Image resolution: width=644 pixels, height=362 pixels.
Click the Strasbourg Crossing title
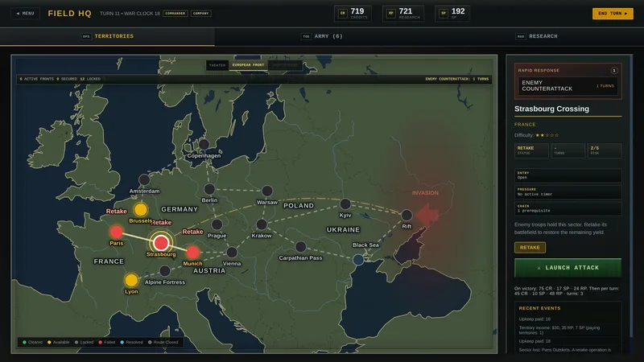point(551,109)
